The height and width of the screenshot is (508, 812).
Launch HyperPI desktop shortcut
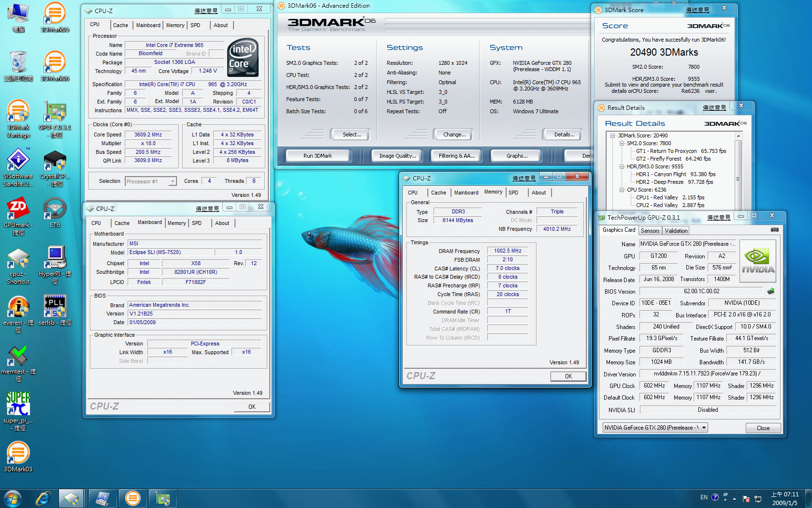tap(55, 265)
